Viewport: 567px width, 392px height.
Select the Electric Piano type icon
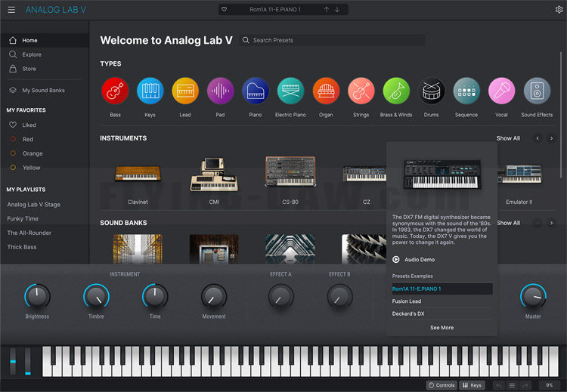click(x=290, y=91)
